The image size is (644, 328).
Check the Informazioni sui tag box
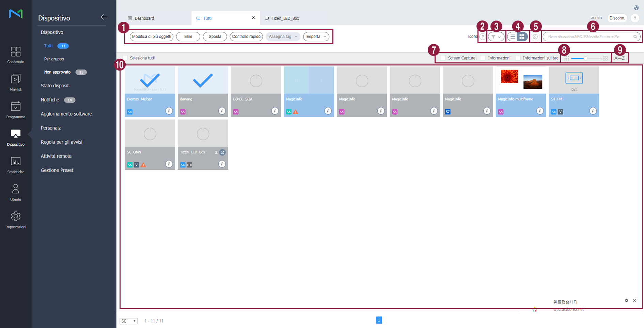coord(518,58)
